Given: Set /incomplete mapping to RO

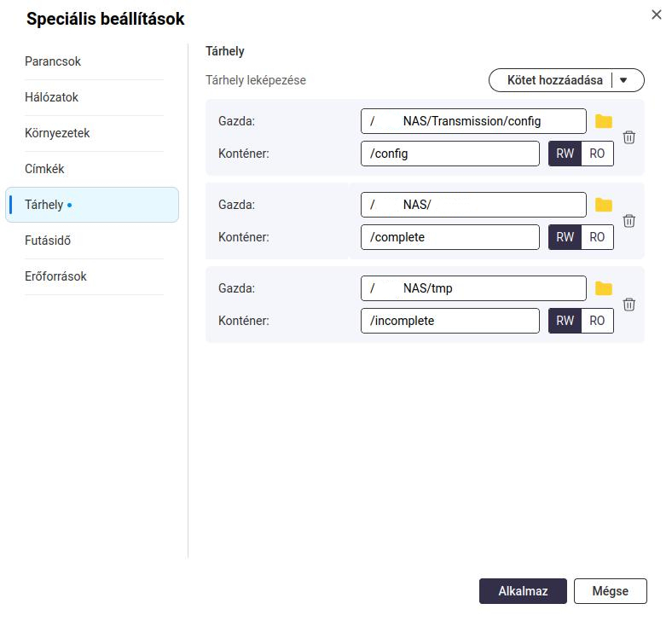Looking at the screenshot, I should 597,321.
